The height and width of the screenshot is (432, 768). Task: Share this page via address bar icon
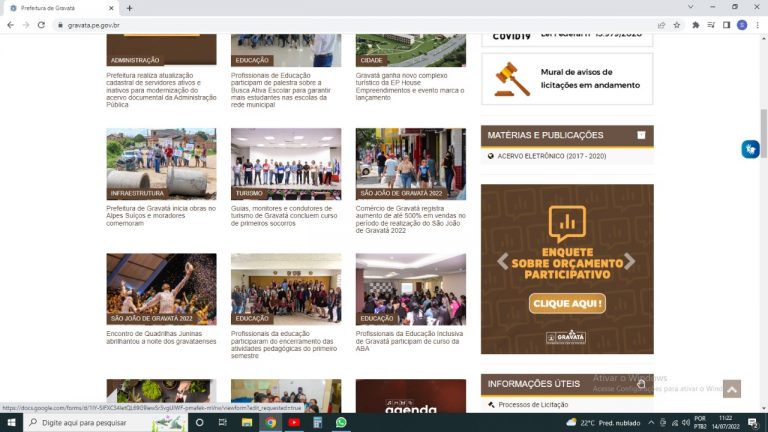pyautogui.click(x=661, y=25)
